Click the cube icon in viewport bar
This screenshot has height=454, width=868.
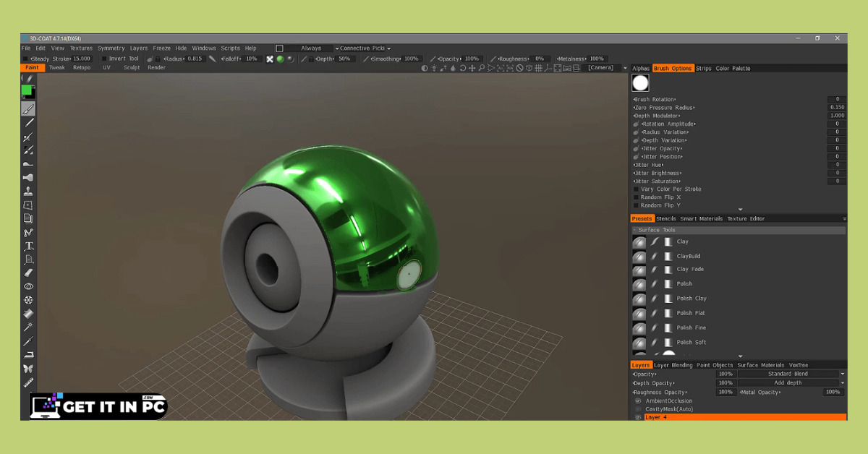529,68
